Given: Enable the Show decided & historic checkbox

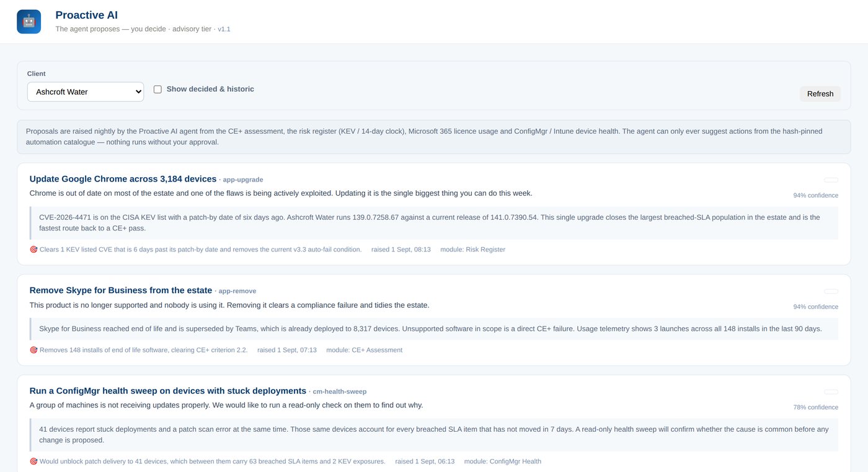Looking at the screenshot, I should pyautogui.click(x=157, y=89).
